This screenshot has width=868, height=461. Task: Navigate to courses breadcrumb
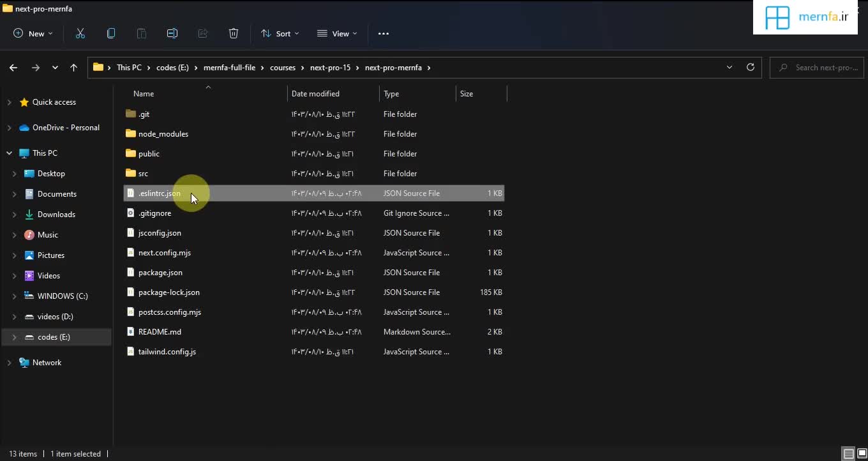283,68
